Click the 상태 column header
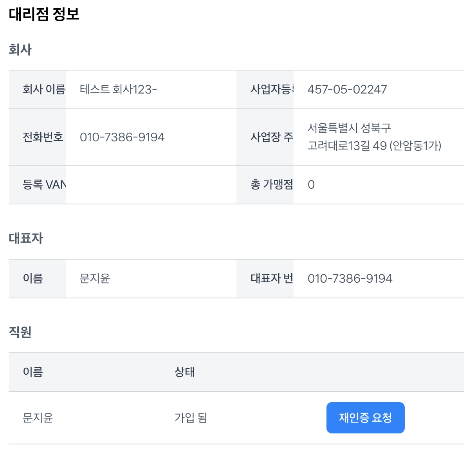This screenshot has height=462, width=476. coord(184,372)
